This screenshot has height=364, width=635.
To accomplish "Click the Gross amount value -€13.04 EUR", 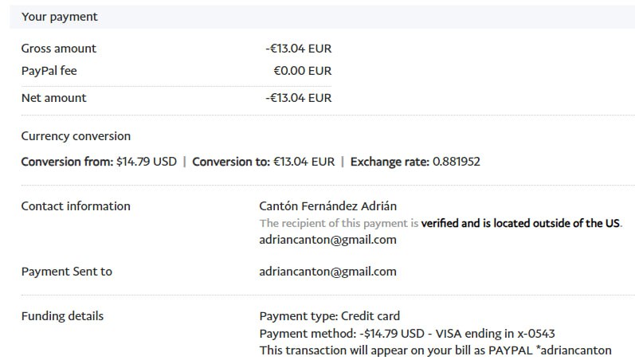I will pyautogui.click(x=299, y=49).
